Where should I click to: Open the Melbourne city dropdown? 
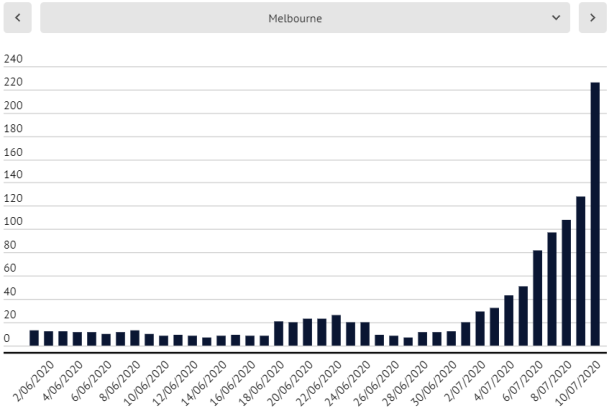305,18
